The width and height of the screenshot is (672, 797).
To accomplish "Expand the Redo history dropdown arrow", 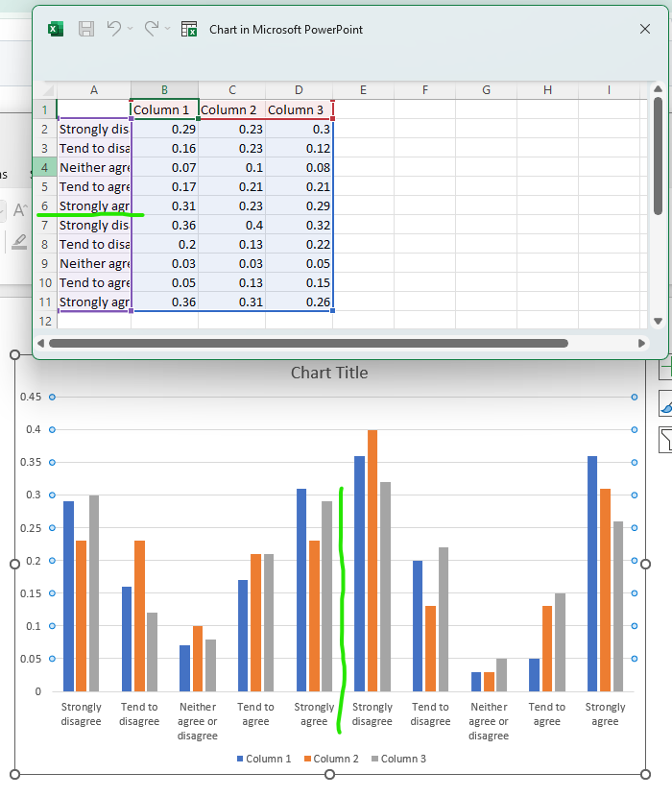I will click(x=167, y=30).
